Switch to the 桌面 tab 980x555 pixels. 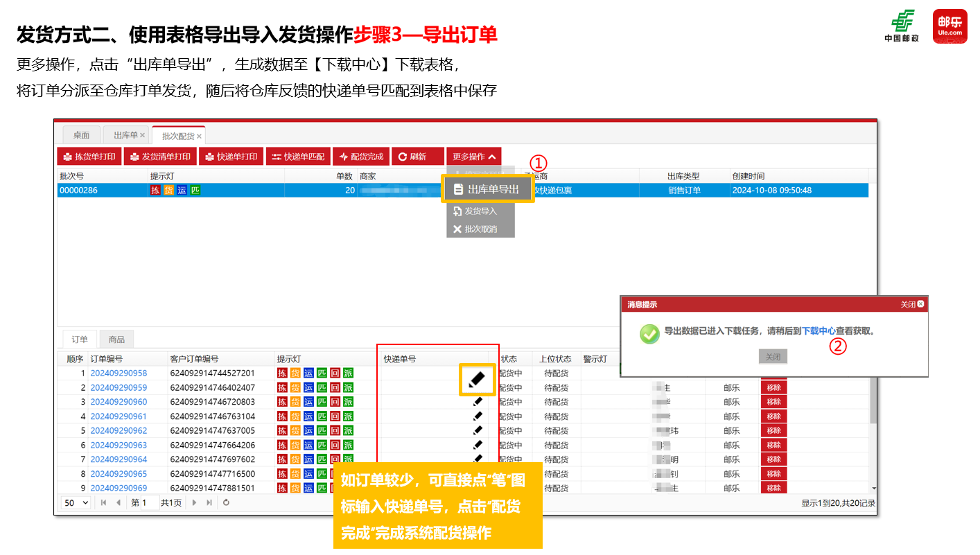coord(81,135)
